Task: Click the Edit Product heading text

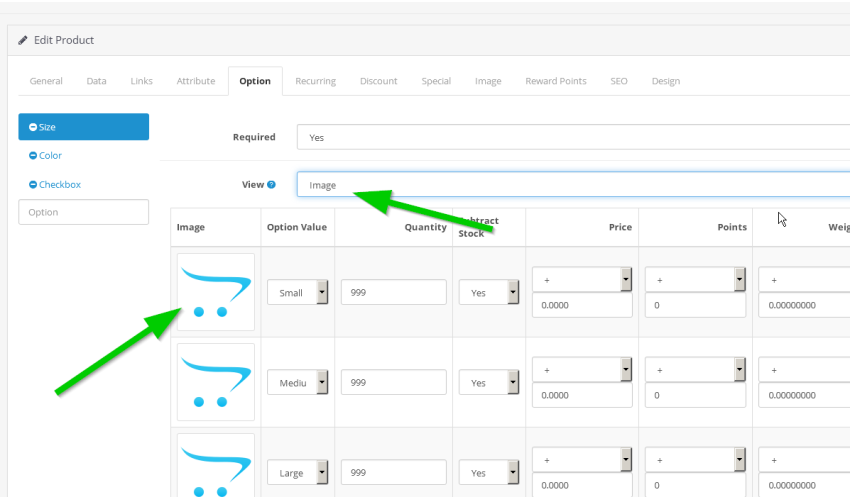Action: click(x=64, y=40)
